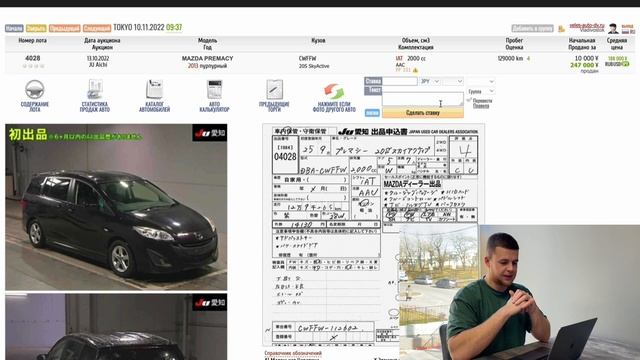The height and width of the screenshot is (360, 640).
Task: Open the Группа dropdown
Action: [480, 91]
